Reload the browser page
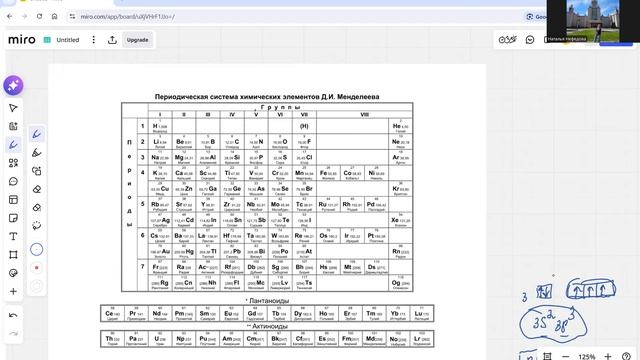The image size is (640, 360). (x=39, y=16)
